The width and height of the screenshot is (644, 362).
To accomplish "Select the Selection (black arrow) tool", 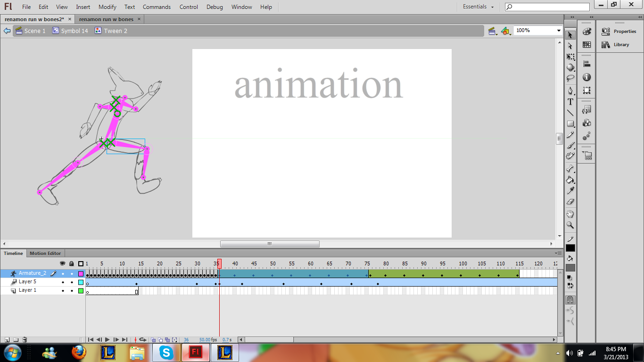I will 570,35.
